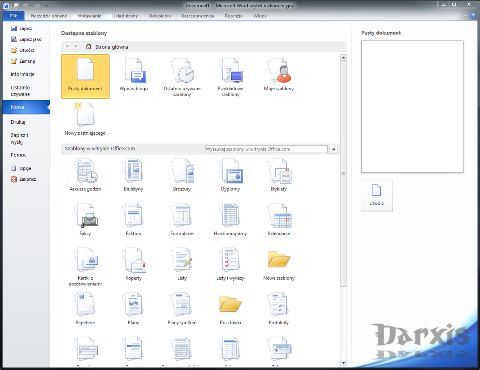Viewport: 480px width, 370px height.
Task: Open Word Help question mark icon
Action: click(x=473, y=15)
